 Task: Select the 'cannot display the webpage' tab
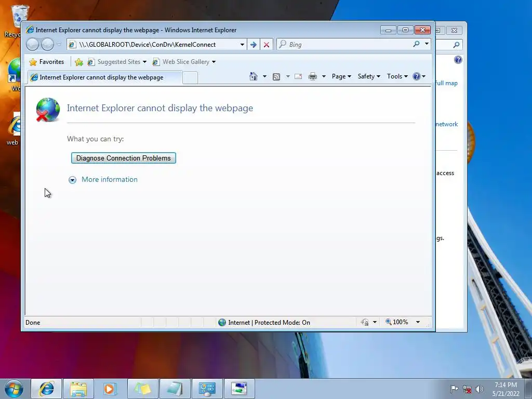tap(105, 77)
